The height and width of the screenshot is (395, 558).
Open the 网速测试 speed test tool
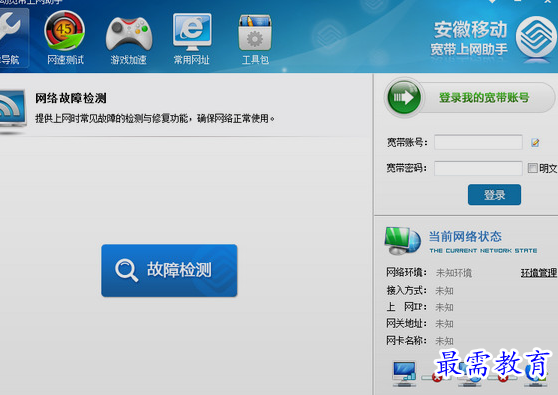(65, 38)
